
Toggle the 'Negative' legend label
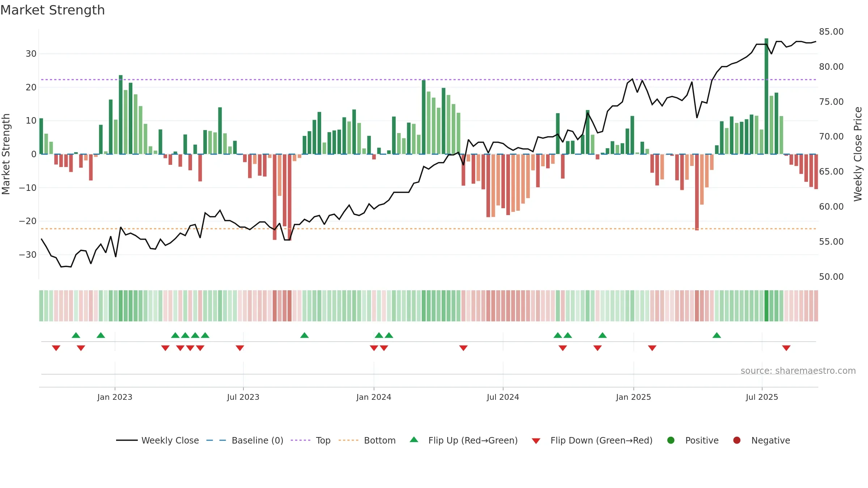(771, 441)
